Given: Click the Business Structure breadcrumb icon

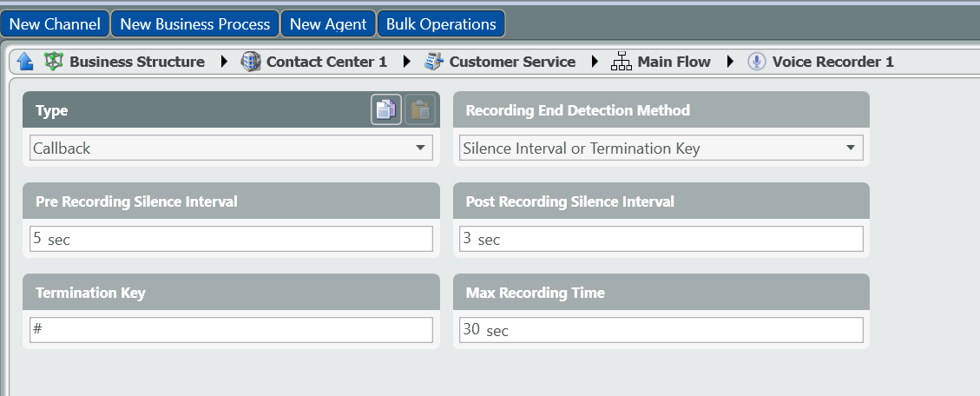Looking at the screenshot, I should click(54, 62).
